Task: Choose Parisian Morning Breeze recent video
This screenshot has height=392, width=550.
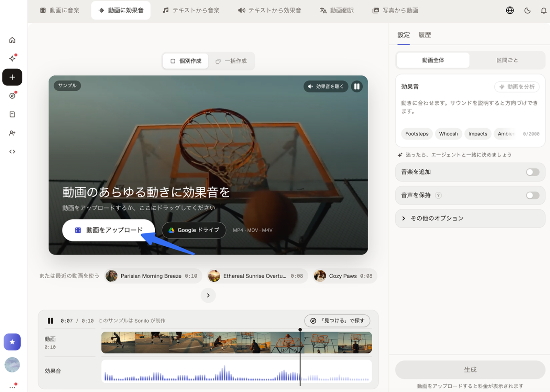Action: pos(153,276)
